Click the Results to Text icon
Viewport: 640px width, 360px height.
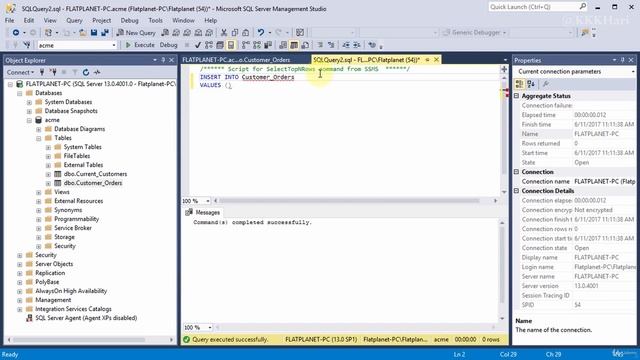coord(283,45)
